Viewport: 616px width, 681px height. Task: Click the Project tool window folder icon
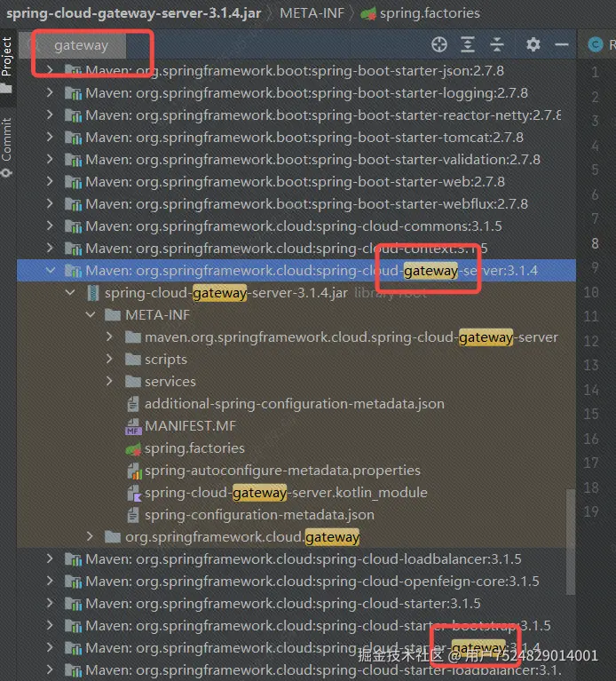5,89
